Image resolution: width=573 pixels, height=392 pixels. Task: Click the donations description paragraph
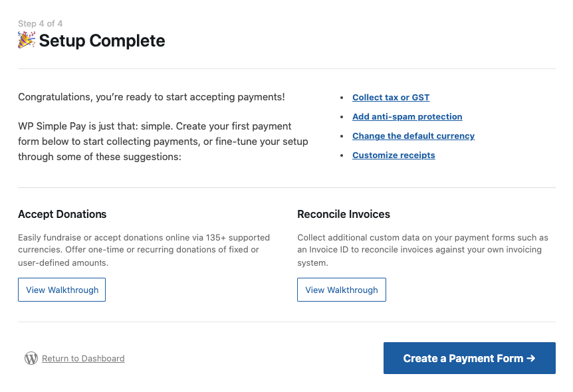(144, 250)
